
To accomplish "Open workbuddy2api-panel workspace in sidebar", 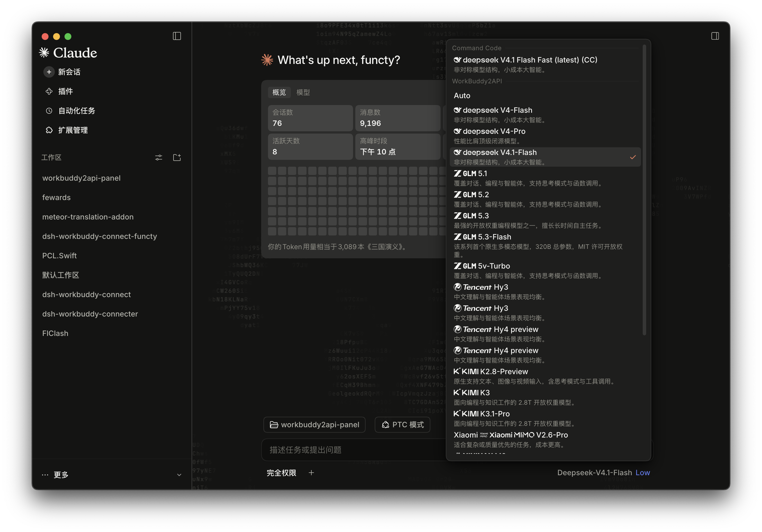I will (81, 178).
